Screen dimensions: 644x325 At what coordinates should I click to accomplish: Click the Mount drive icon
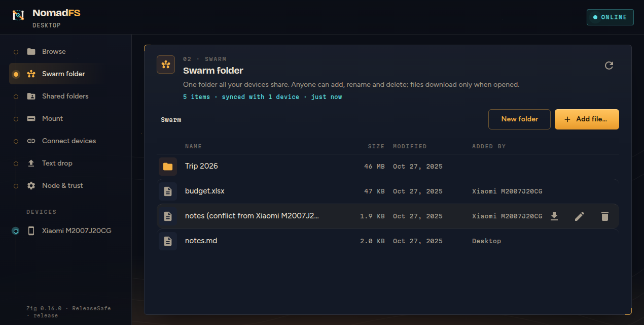pyautogui.click(x=31, y=119)
